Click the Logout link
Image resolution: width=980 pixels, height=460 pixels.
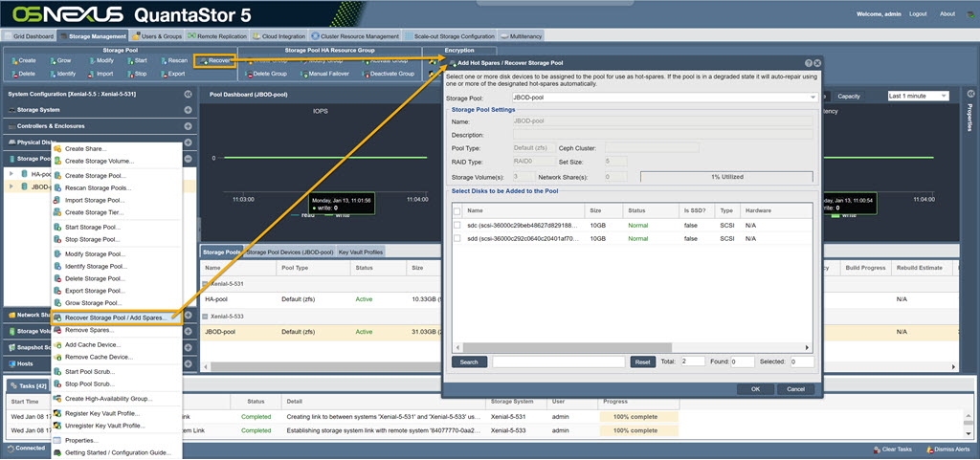click(918, 13)
